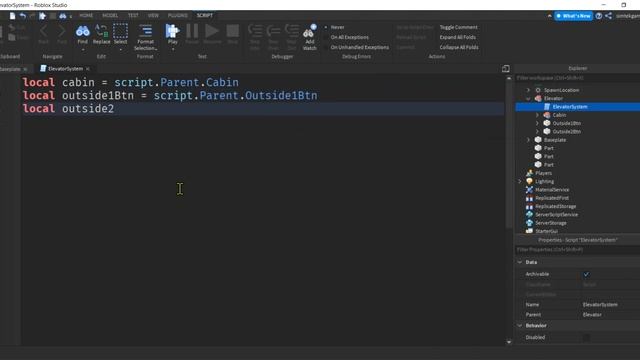Screen dimensions: 640x360
Task: Click the Find binoculars icon
Action: [82, 31]
